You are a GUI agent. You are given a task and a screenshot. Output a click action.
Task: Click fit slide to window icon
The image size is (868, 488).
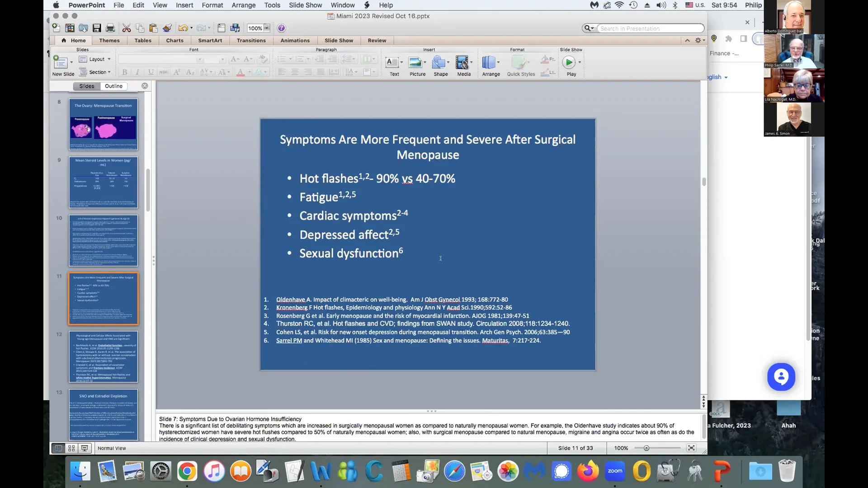point(691,448)
